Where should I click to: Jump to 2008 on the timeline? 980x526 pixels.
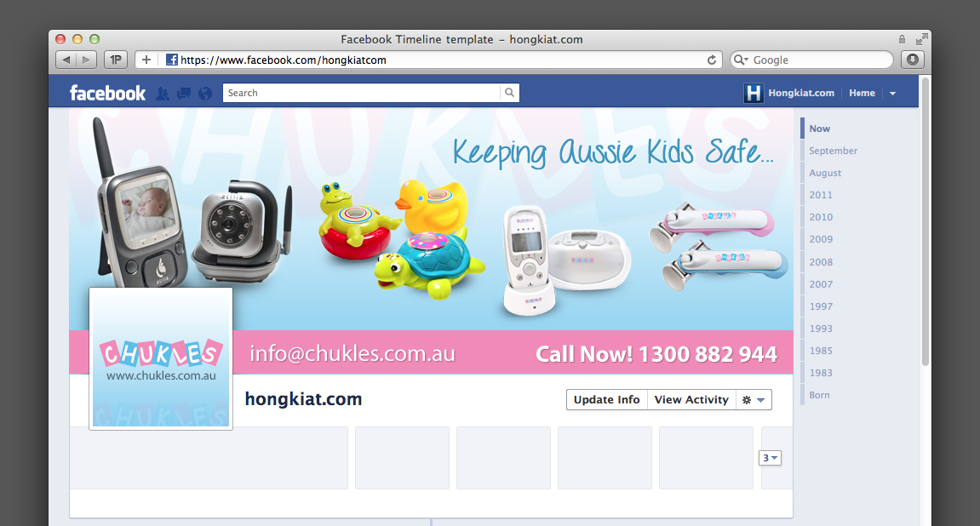(x=821, y=262)
